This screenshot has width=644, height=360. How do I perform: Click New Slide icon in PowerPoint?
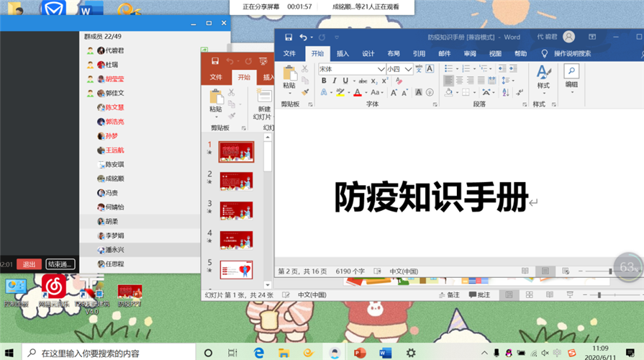click(x=263, y=100)
